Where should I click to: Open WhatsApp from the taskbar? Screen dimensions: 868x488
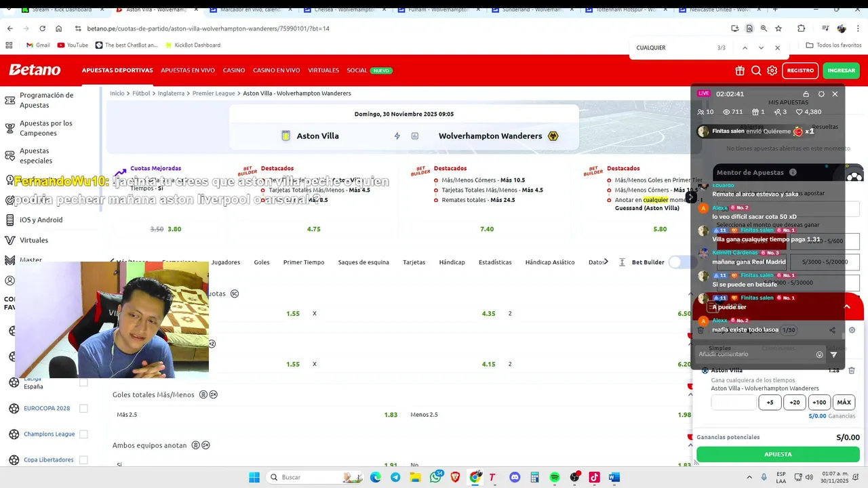(435, 477)
